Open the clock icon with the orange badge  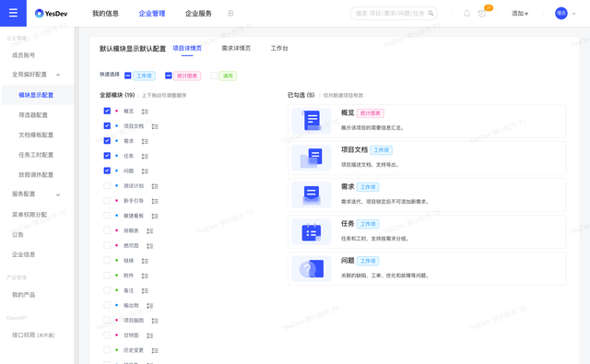tap(482, 14)
